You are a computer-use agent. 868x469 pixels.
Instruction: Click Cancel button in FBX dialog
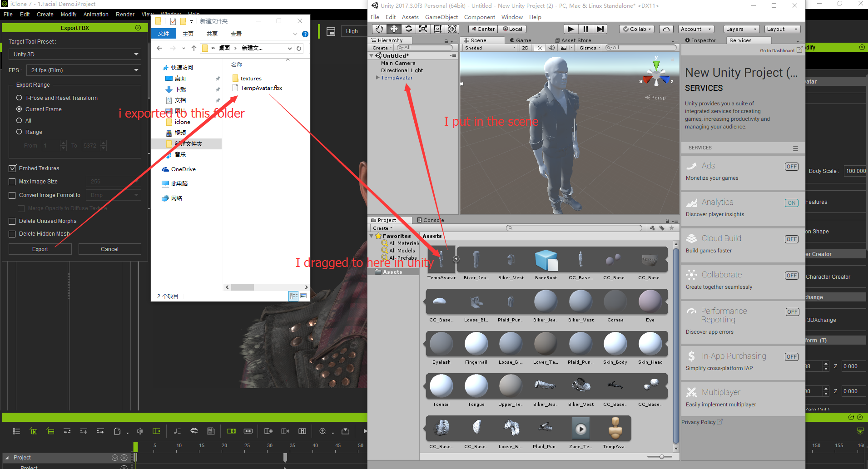[x=109, y=249]
